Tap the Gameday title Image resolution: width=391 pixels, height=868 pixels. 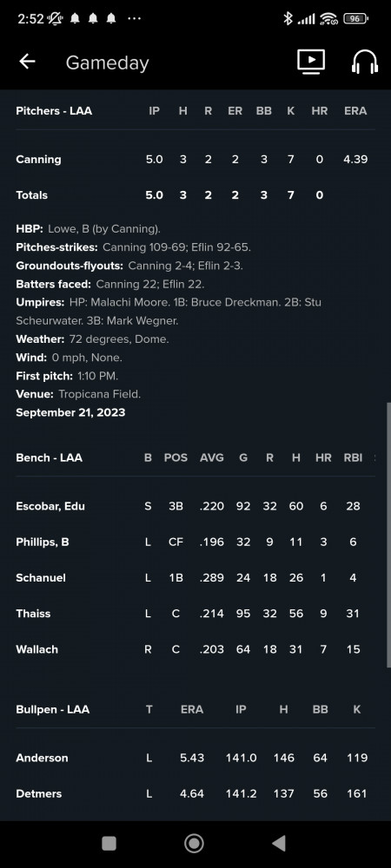pyautogui.click(x=108, y=62)
